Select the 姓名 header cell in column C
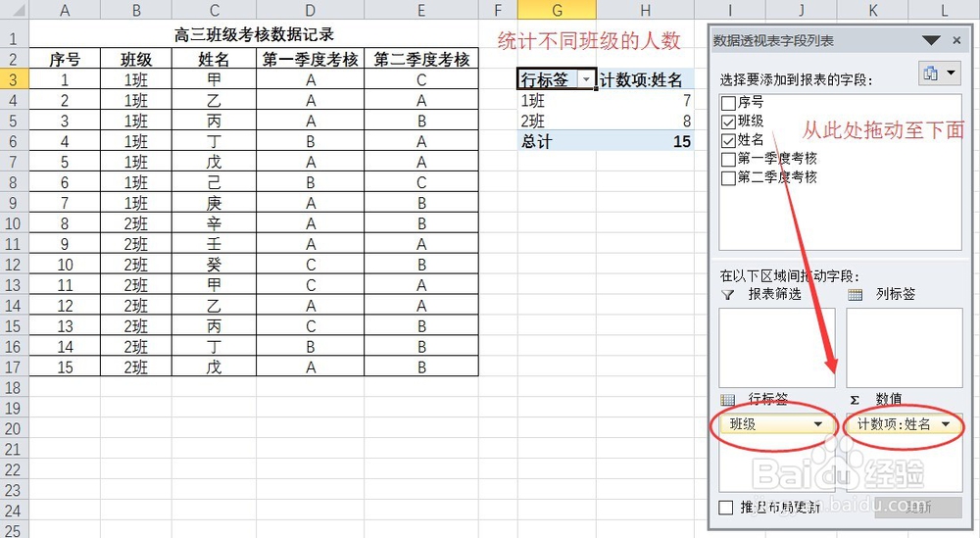The width and height of the screenshot is (980, 538). pyautogui.click(x=214, y=60)
